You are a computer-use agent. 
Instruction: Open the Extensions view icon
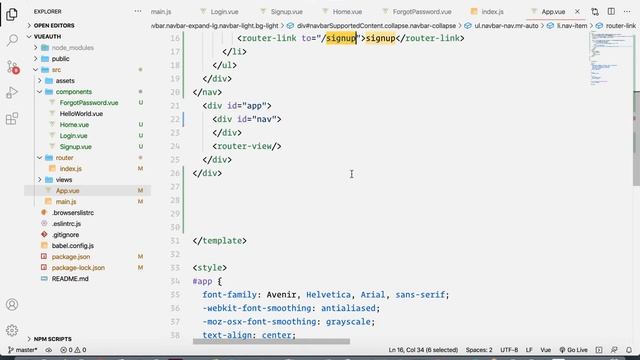point(12,119)
